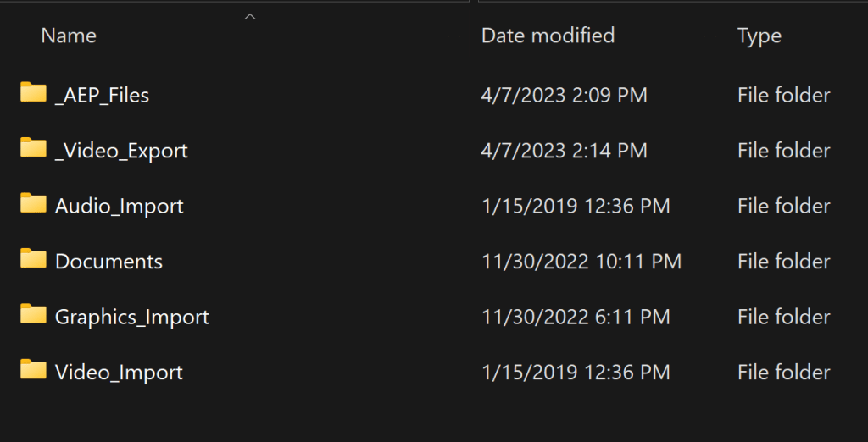Click the Audio_Import folder icon
The width and height of the screenshot is (868, 442).
34,203
